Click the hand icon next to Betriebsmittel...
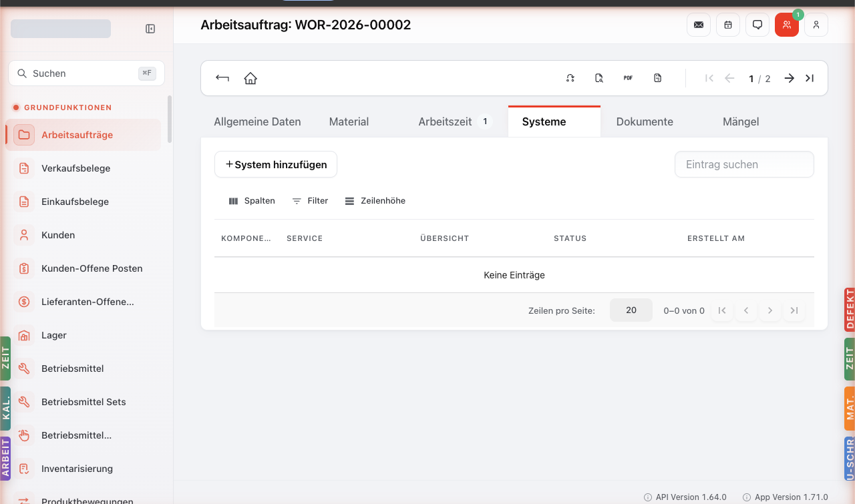Viewport: 855px width, 504px height. point(24,435)
